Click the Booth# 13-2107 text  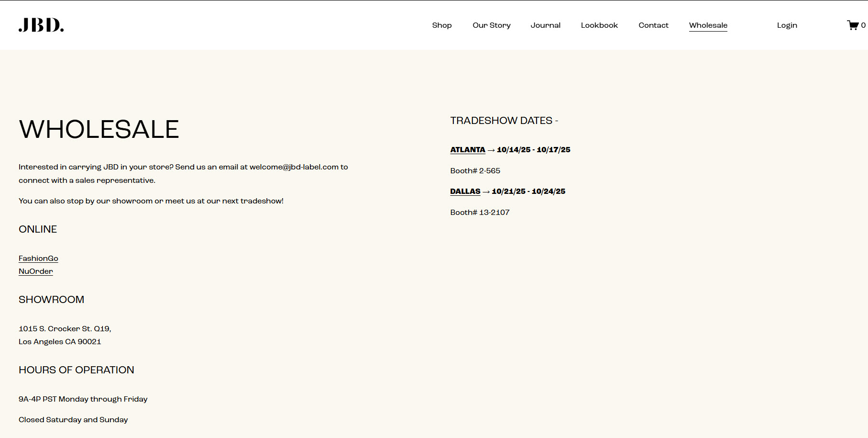click(480, 213)
